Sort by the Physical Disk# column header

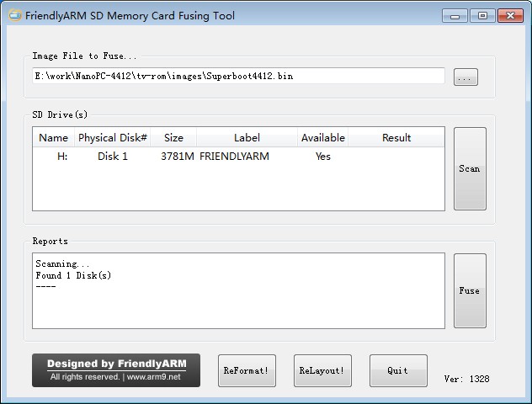[112, 138]
